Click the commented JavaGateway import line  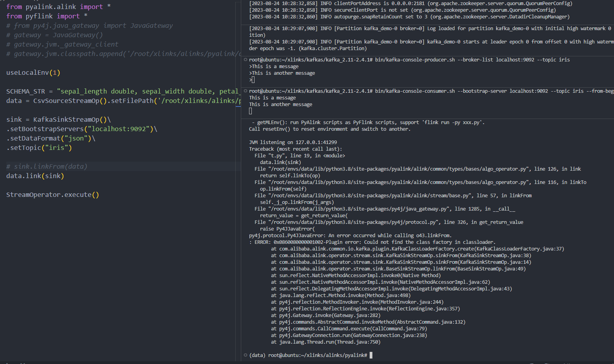click(89, 25)
